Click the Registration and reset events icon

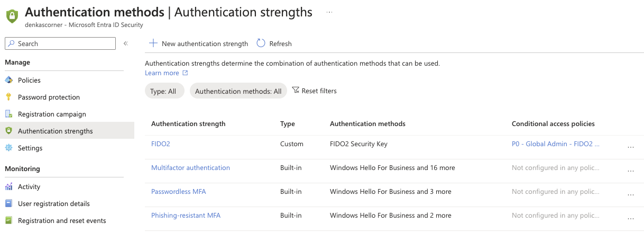(8, 220)
